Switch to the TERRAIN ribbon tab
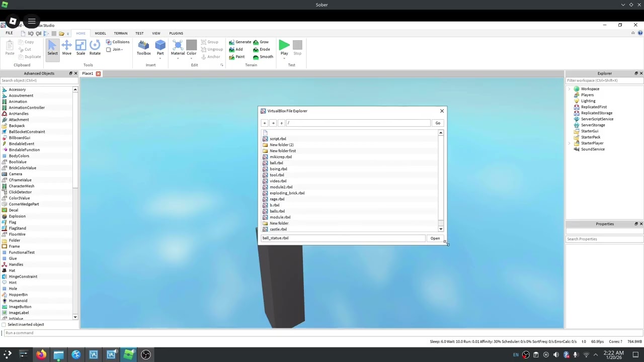The image size is (644, 362). pyautogui.click(x=120, y=33)
